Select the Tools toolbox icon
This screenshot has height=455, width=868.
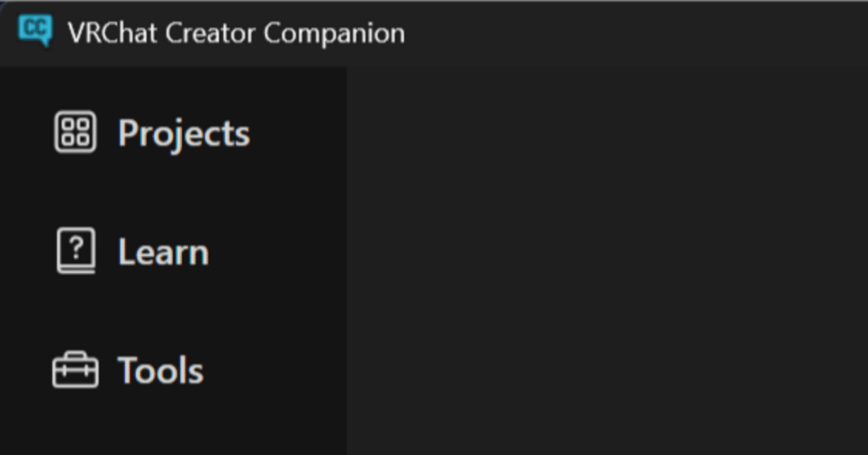pos(75,370)
